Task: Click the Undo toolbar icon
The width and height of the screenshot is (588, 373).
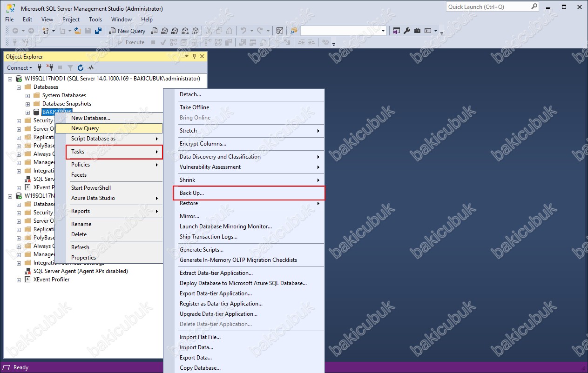Action: [243, 31]
